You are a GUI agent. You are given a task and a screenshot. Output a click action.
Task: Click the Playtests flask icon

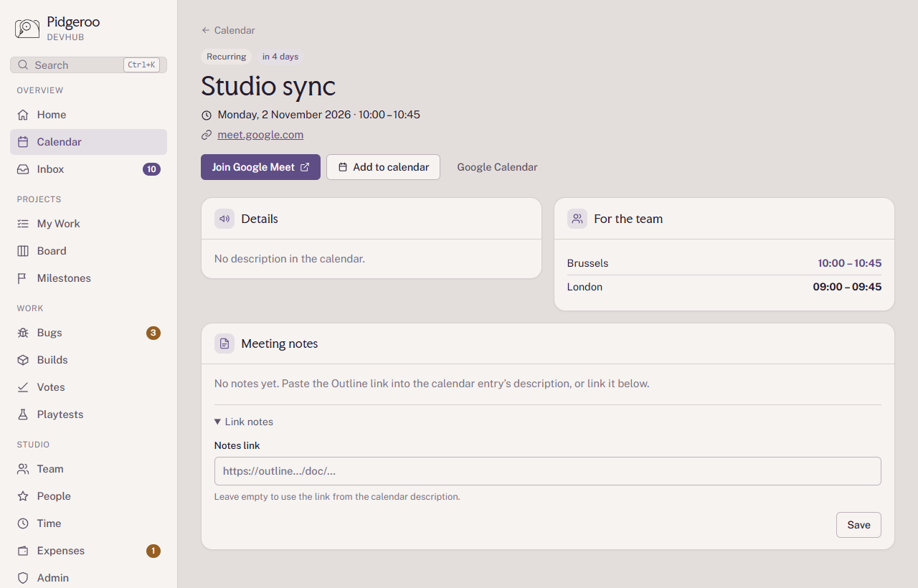tap(23, 414)
